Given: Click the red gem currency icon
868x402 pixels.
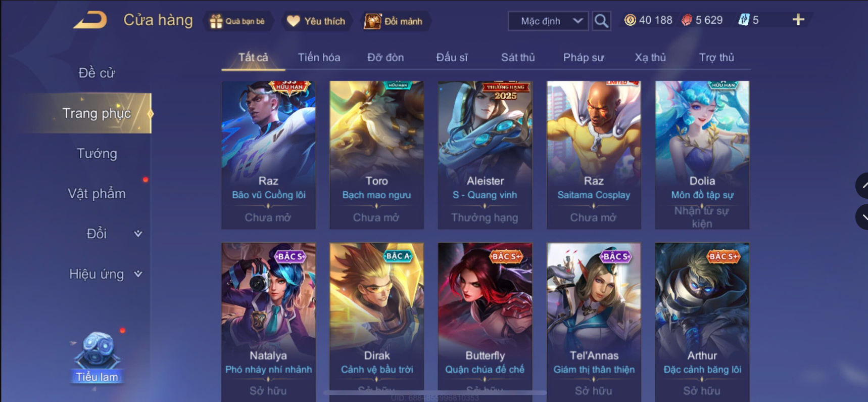Looking at the screenshot, I should click(687, 20).
